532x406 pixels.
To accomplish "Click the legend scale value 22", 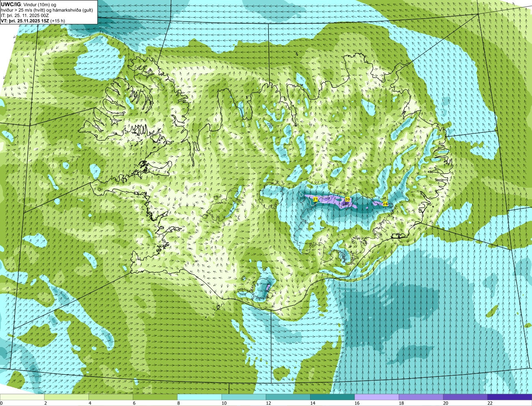I will pos(490,403).
